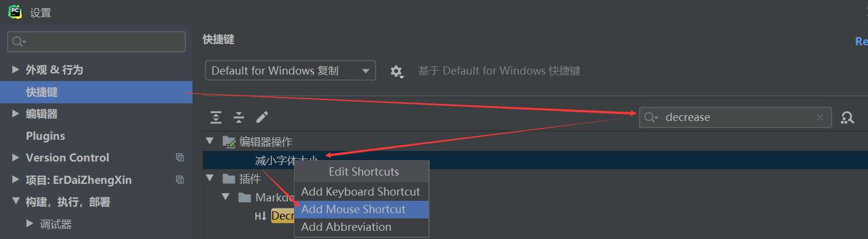The height and width of the screenshot is (239, 868).
Task: Choose Add Abbreviation from context menu
Action: [x=346, y=227]
